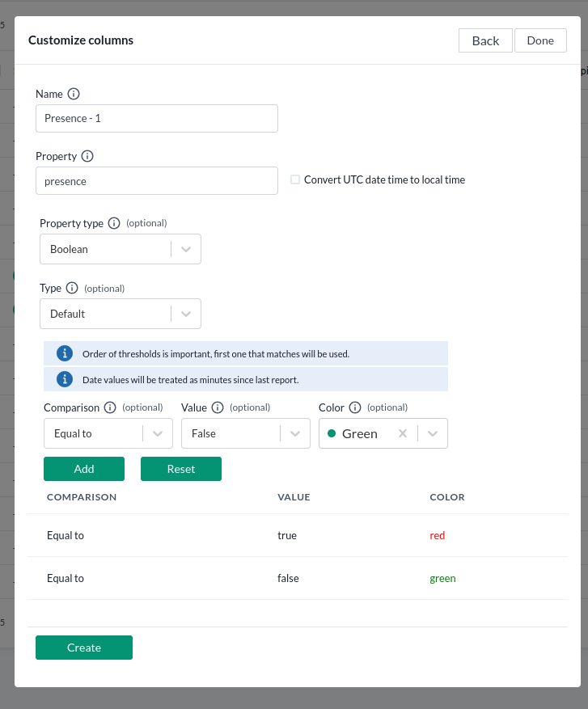
Task: Open the Comparison Equal to dropdown
Action: tap(158, 433)
